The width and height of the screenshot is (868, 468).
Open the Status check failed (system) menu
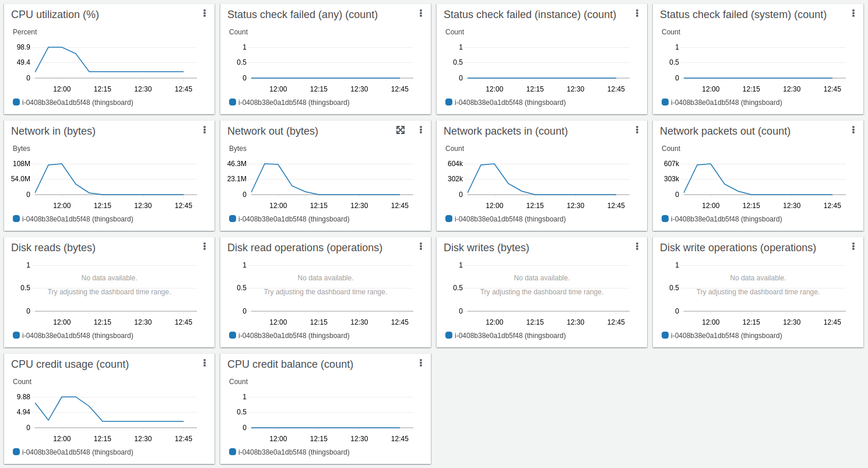(x=853, y=13)
